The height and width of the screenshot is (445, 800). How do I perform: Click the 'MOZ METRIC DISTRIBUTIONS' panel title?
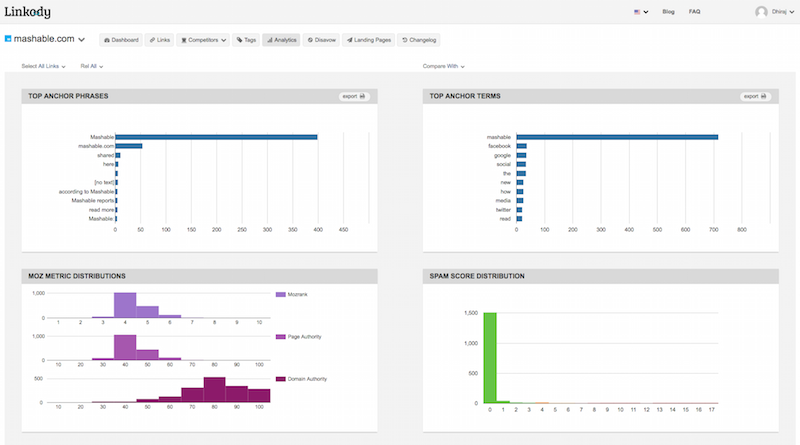click(77, 276)
